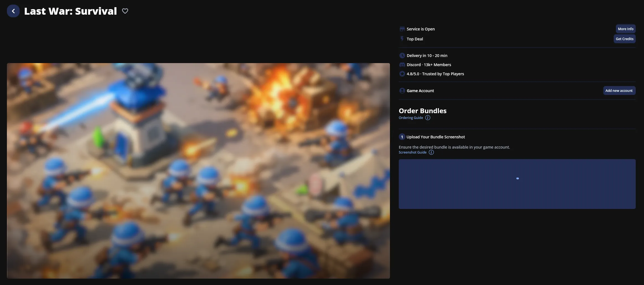Screen dimensions: 644x285
Task: Click the Delivery in 10 - 20 min text
Action: [x=427, y=56]
